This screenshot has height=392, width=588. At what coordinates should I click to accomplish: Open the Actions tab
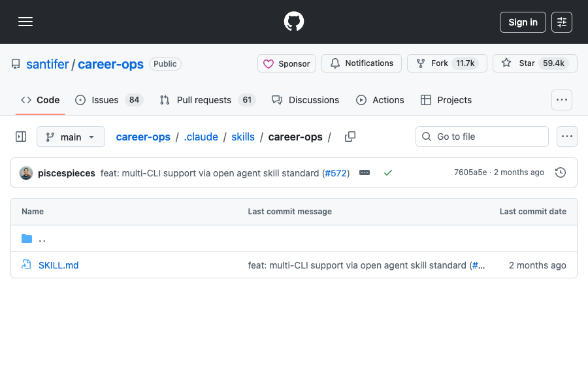click(x=380, y=100)
